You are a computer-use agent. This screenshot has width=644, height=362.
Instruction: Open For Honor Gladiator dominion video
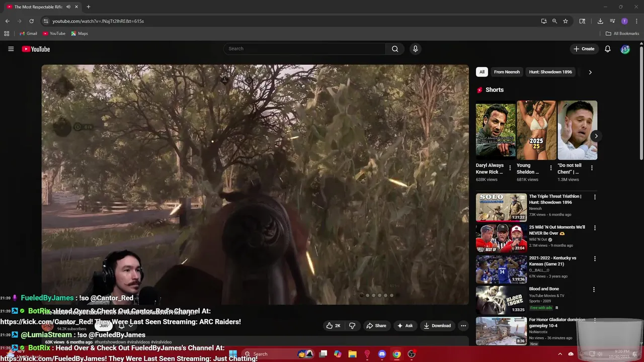click(x=557, y=322)
